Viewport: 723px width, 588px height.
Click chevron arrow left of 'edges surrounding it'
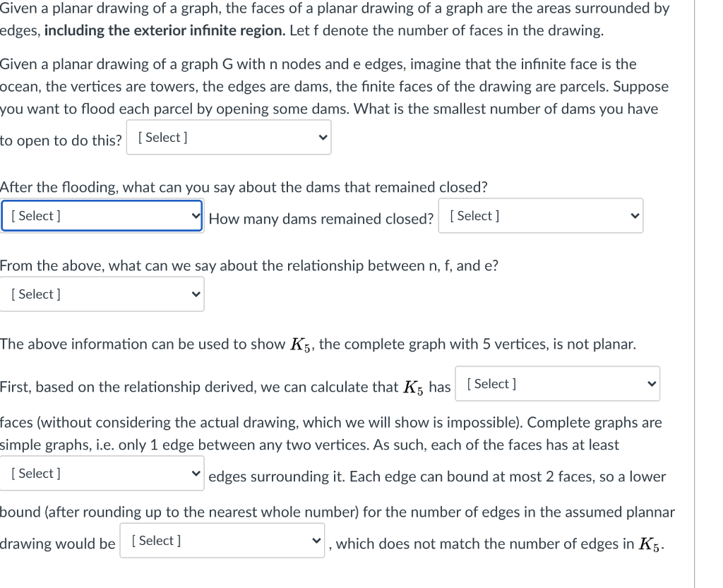196,474
